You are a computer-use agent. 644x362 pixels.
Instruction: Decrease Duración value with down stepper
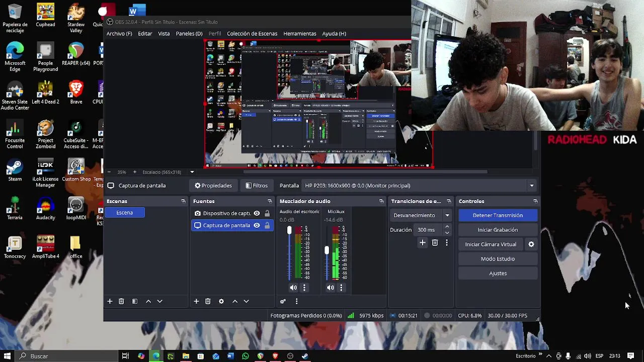tap(447, 233)
